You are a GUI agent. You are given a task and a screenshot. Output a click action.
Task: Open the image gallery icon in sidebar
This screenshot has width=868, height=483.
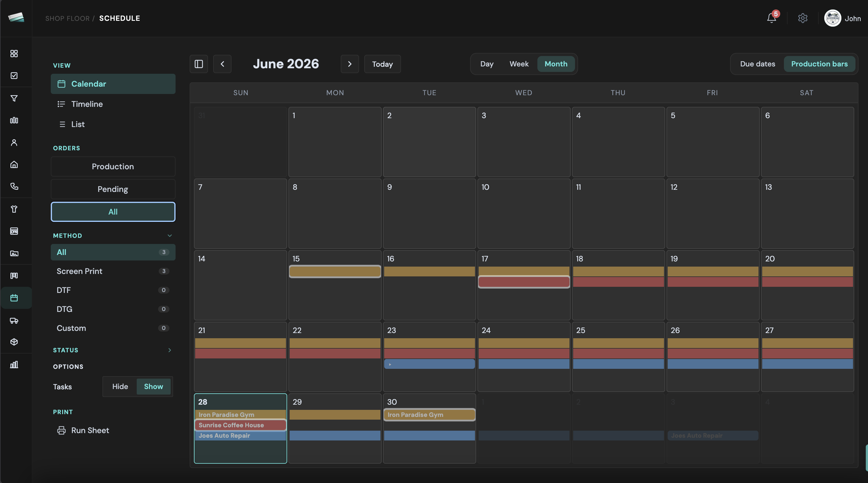(x=14, y=253)
